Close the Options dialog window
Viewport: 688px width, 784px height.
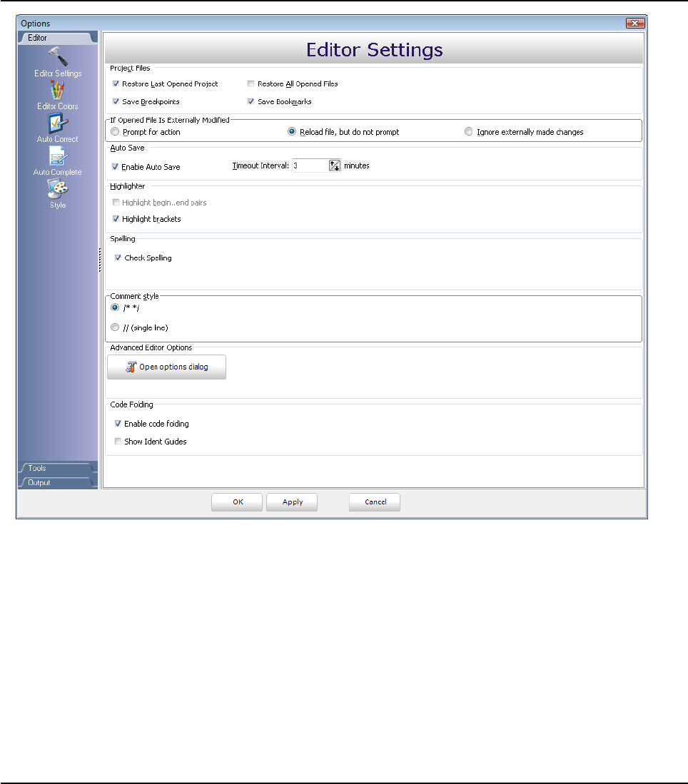pyautogui.click(x=635, y=23)
